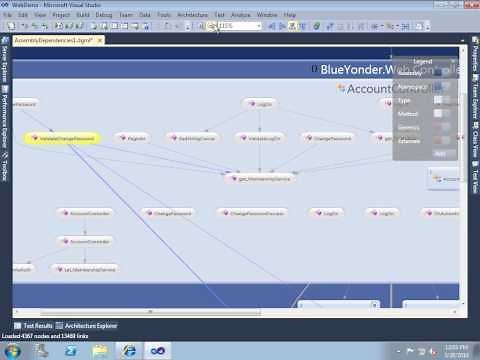Viewport: 480px width, 360px height.
Task: Select the Register method node
Action: [133, 138]
